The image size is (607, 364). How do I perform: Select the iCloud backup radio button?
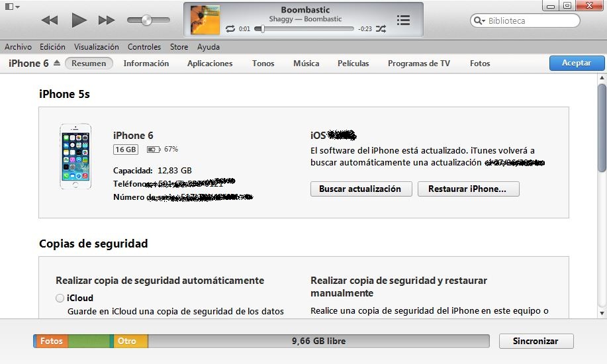coord(60,298)
